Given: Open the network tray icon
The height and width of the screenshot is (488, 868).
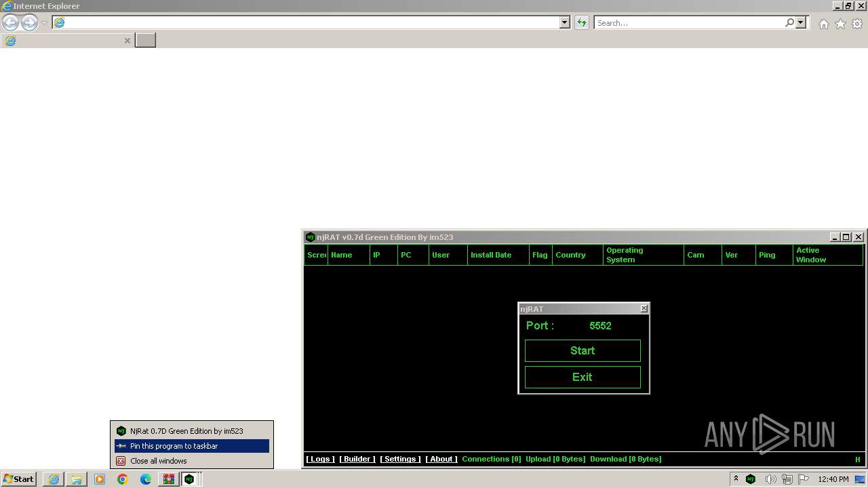Looking at the screenshot, I should click(x=787, y=479).
